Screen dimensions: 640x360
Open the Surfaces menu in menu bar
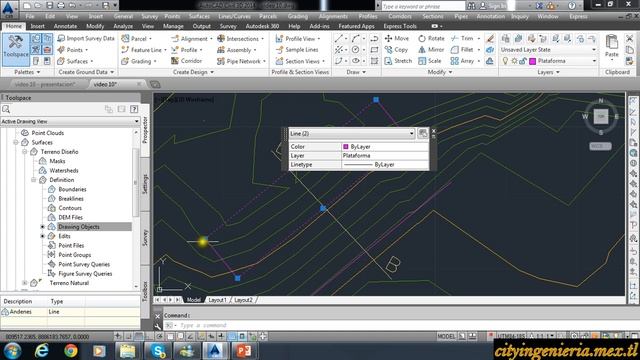[199, 16]
